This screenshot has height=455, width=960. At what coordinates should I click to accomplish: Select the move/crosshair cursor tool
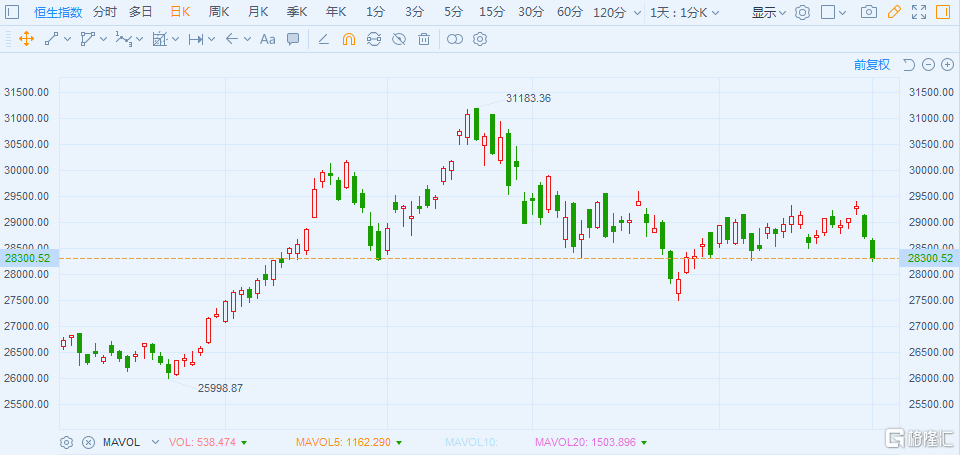[26, 39]
